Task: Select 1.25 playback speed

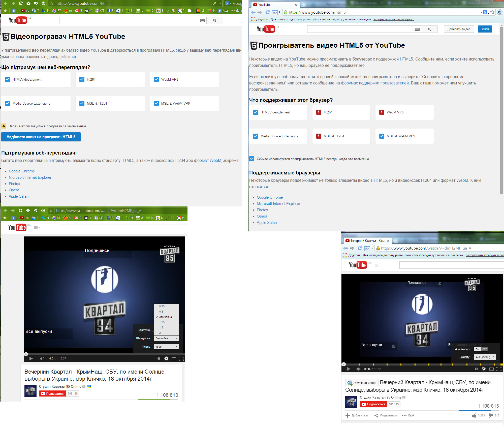Action: tap(167, 322)
